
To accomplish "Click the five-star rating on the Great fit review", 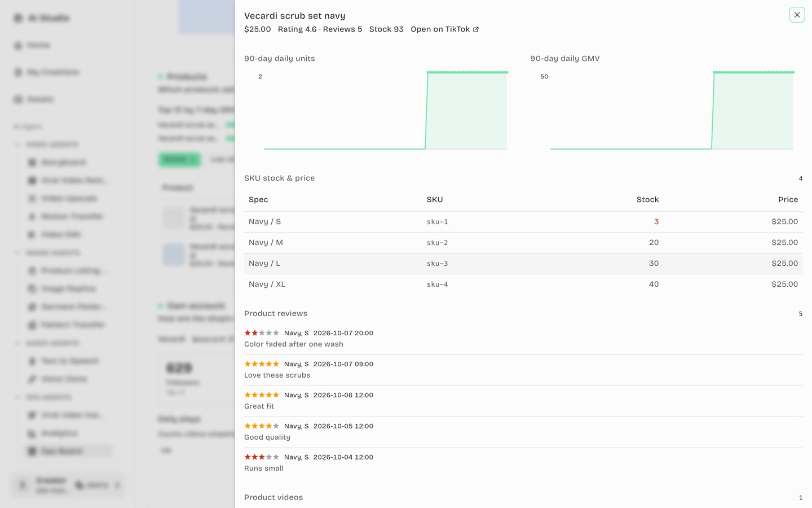I will click(x=262, y=395).
